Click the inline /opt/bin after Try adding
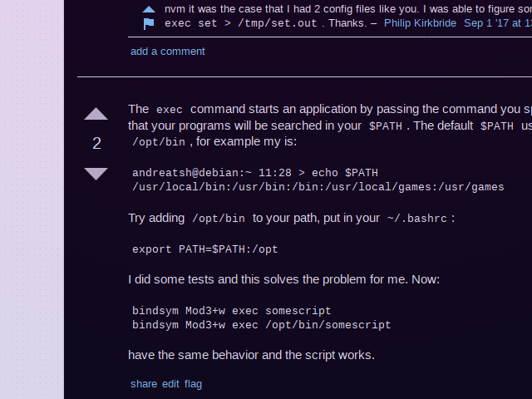The image size is (532, 399). pyautogui.click(x=219, y=219)
